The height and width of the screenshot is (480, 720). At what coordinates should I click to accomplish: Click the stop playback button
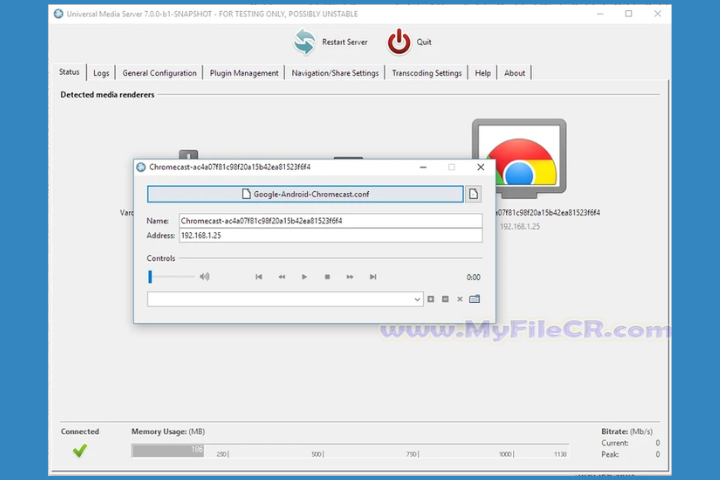(x=327, y=277)
